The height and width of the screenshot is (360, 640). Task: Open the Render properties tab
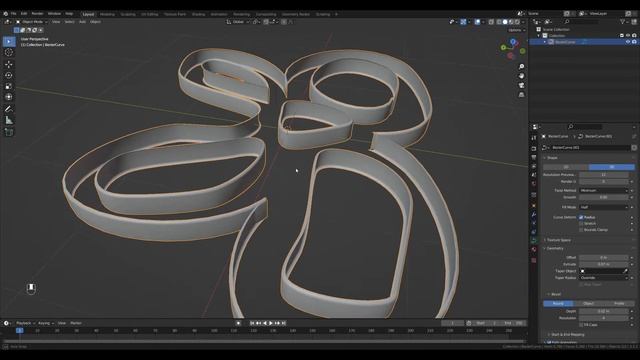point(534,149)
